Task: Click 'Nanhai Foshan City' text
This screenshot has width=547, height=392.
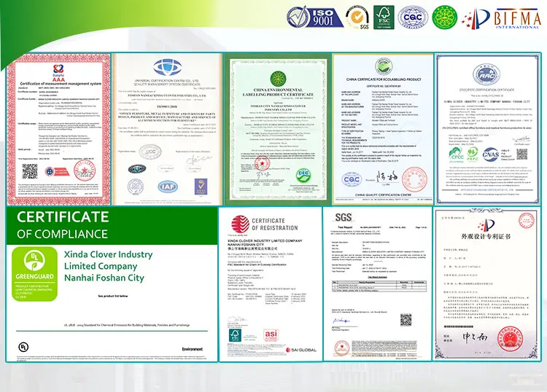Action: click(104, 278)
